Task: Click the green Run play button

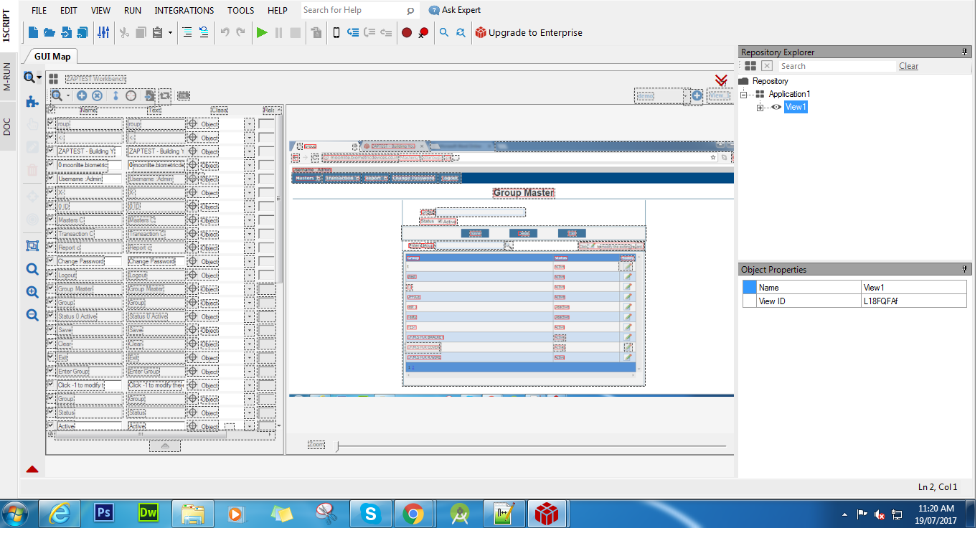Action: click(262, 32)
